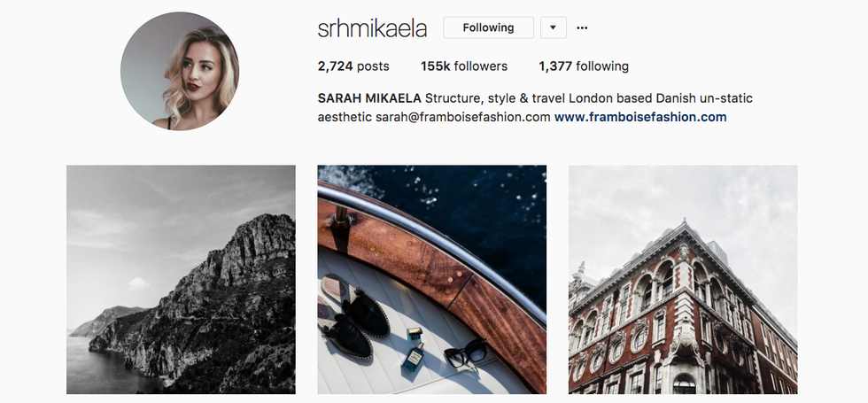The width and height of the screenshot is (868, 403).
Task: Click the SARAH MIKAELA bio name
Action: 369,98
